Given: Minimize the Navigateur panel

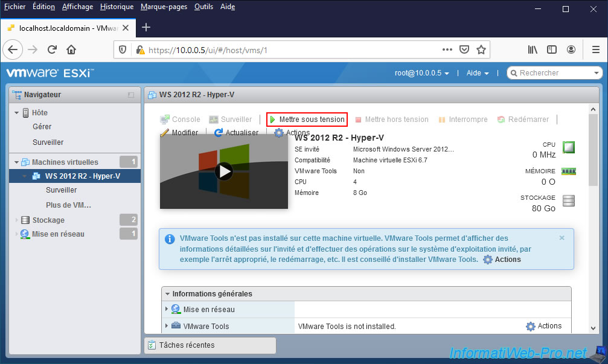Looking at the screenshot, I should pyautogui.click(x=131, y=95).
